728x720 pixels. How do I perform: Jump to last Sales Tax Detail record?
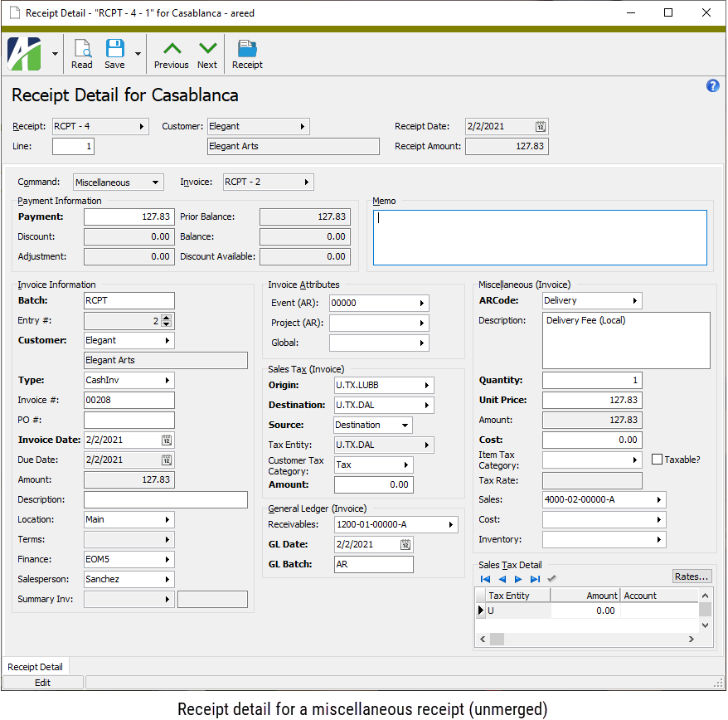pos(535,579)
